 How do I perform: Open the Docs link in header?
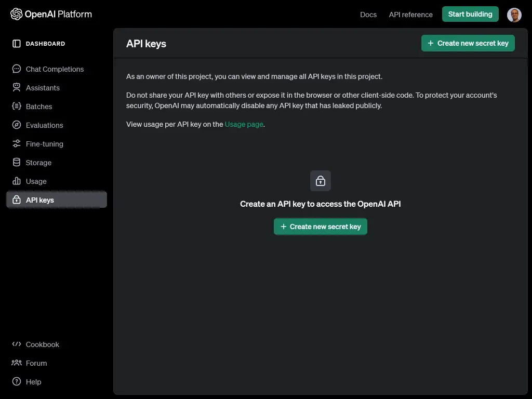point(368,15)
